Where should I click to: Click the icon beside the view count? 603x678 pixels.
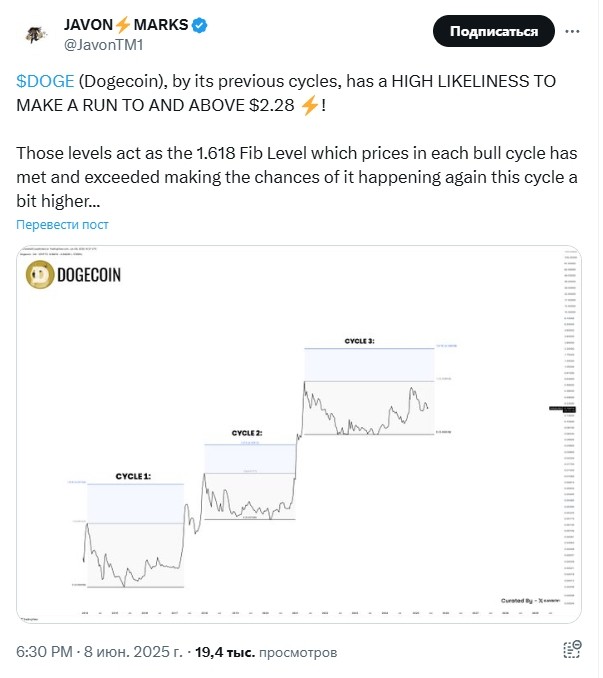point(572,651)
